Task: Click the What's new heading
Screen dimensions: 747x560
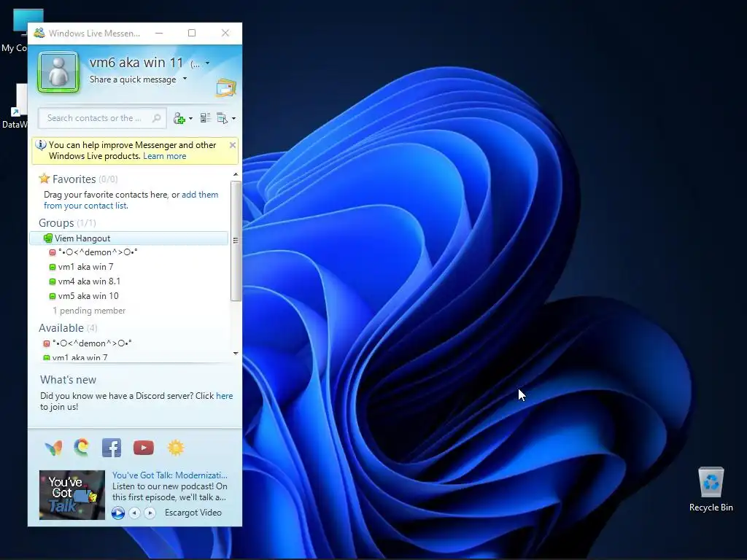Action: click(68, 379)
